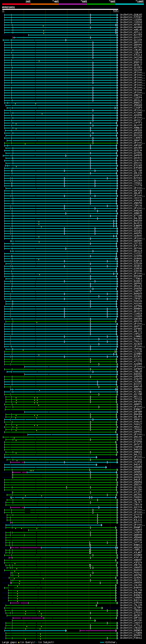Click the orange ~40% legend color segment

point(45,4)
